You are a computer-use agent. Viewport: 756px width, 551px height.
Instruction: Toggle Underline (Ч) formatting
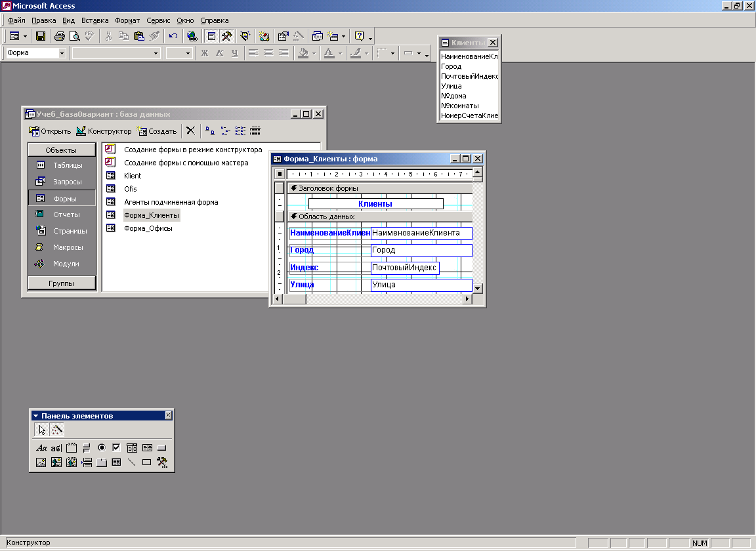pos(235,53)
